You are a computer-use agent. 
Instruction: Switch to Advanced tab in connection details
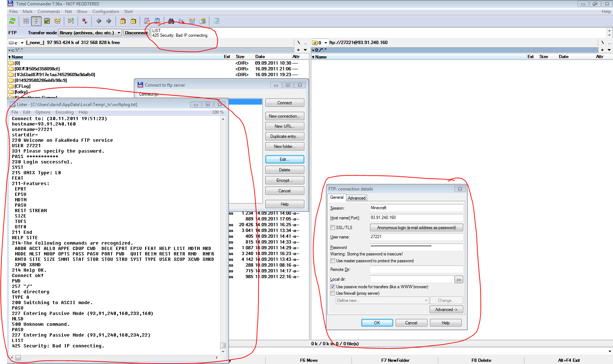(x=357, y=198)
